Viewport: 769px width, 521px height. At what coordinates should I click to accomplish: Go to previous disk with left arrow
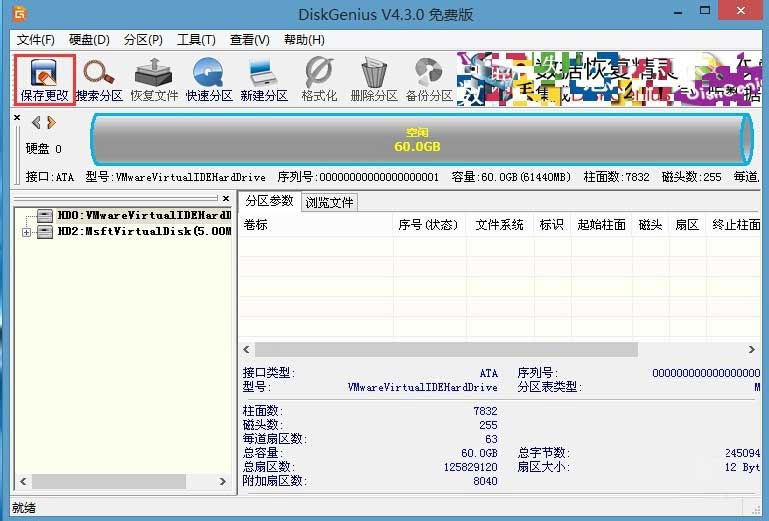click(36, 123)
